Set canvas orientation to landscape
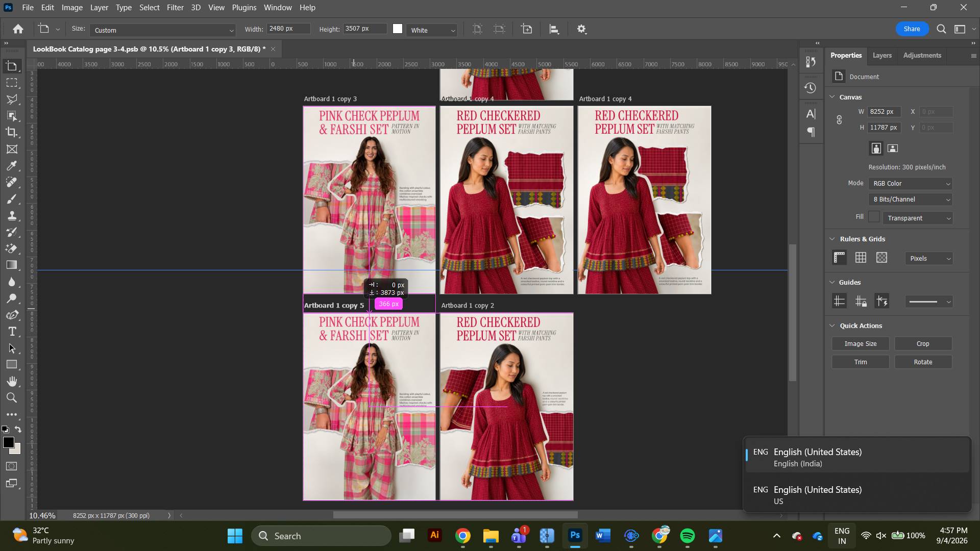Viewport: 980px width, 551px height. (893, 148)
